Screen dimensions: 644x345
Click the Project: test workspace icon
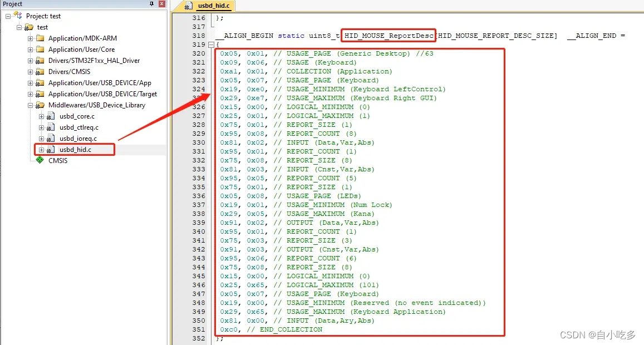tap(18, 16)
